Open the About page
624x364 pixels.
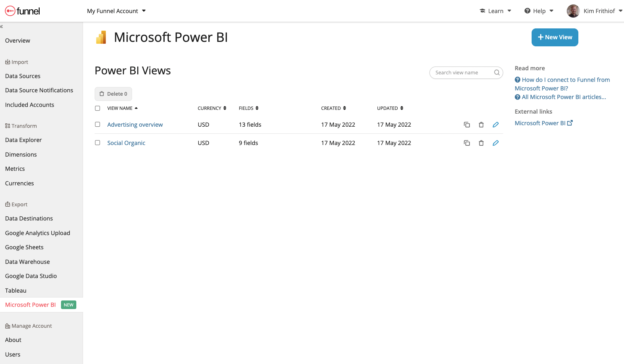pos(13,340)
